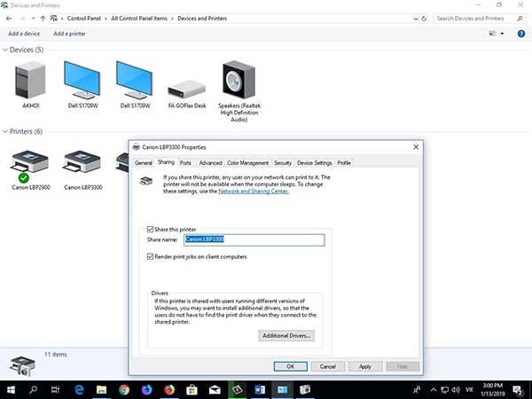Image resolution: width=532 pixels, height=399 pixels.
Task: Click the VIE input language indicator
Action: pos(469,390)
